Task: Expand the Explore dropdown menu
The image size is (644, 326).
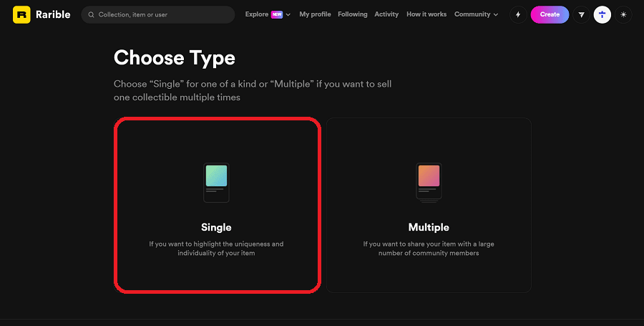Action: coord(288,14)
